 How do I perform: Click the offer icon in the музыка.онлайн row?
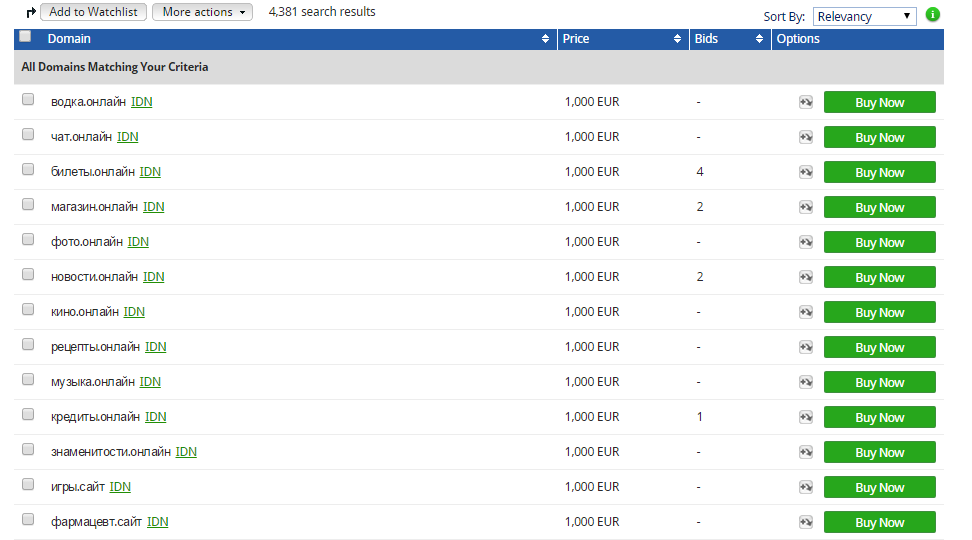(x=805, y=383)
